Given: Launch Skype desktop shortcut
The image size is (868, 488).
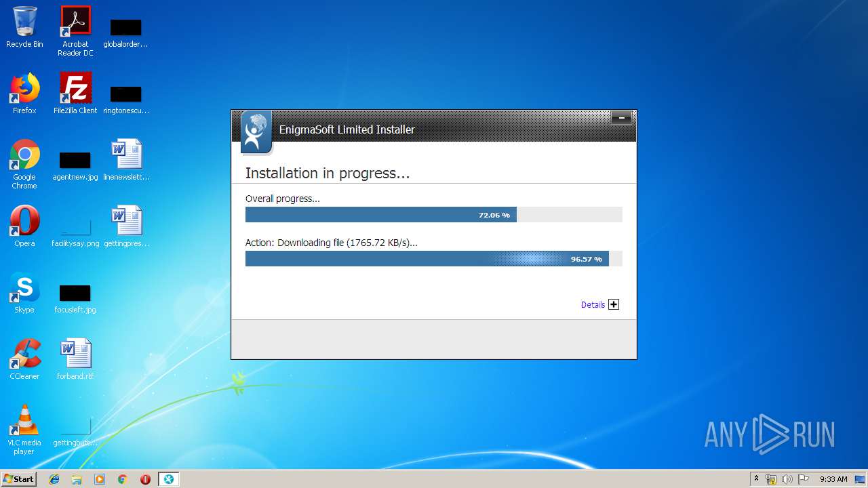Looking at the screenshot, I should (x=24, y=293).
